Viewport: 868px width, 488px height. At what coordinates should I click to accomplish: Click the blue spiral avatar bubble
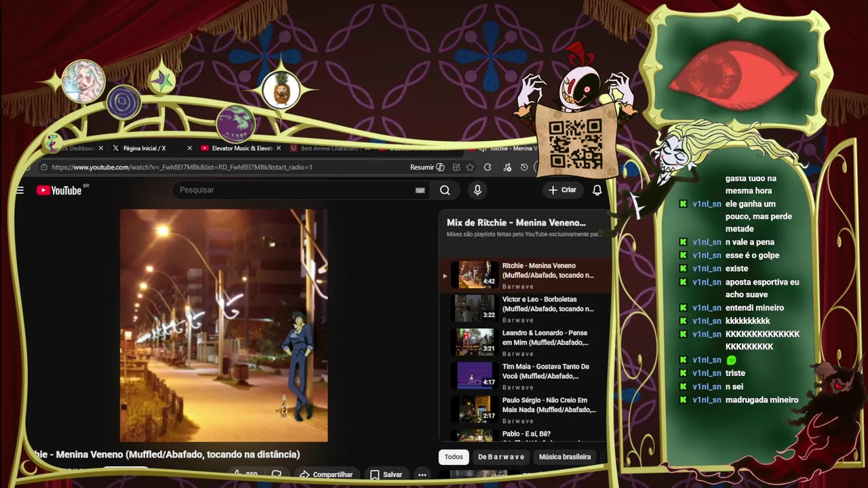coord(123,103)
